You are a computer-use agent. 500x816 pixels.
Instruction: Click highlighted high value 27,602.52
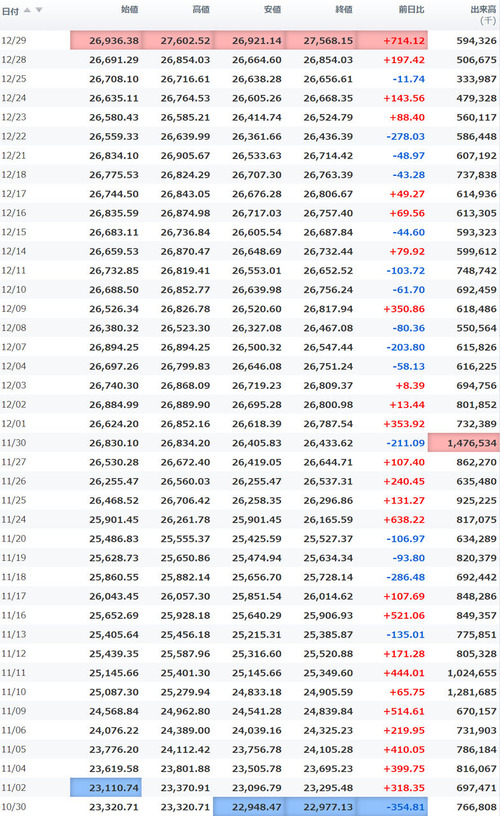pyautogui.click(x=185, y=41)
